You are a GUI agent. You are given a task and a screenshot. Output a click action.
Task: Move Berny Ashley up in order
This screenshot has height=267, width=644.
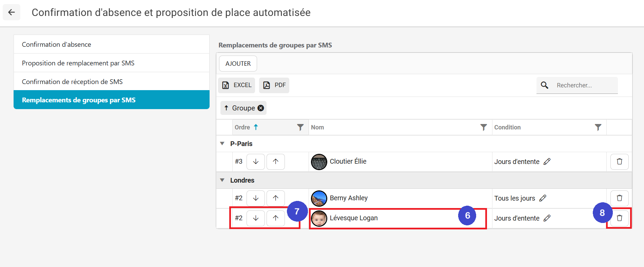(x=275, y=198)
